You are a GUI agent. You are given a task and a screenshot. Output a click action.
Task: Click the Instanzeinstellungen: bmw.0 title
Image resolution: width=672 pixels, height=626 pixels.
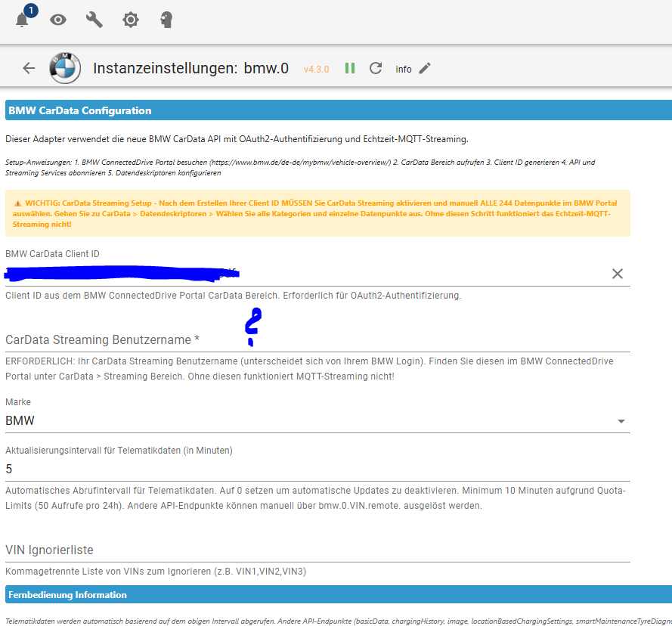pos(190,68)
